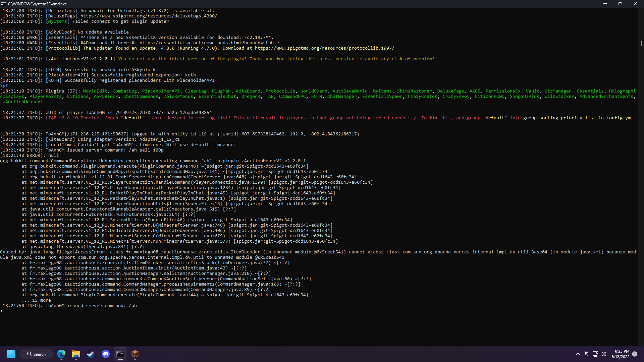Restore down the cmd.exe window
The height and width of the screenshot is (362, 644).
click(620, 4)
